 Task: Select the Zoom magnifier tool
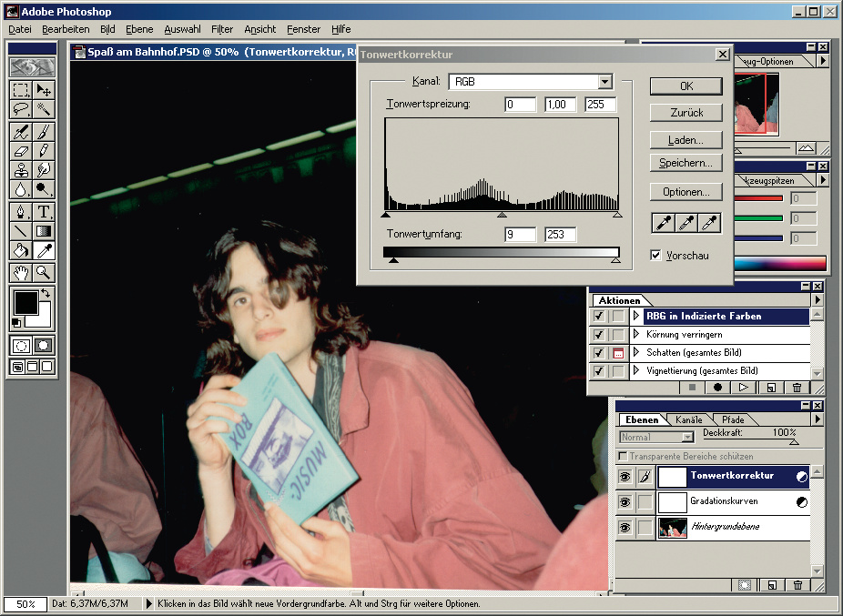(x=43, y=272)
